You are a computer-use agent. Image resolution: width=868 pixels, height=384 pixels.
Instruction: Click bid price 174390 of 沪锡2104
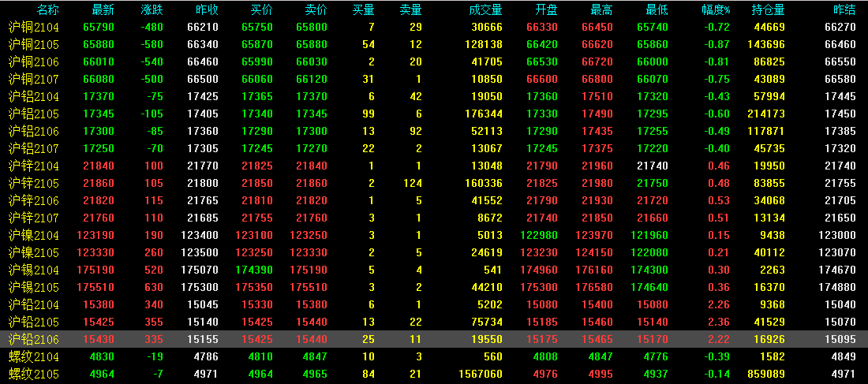(255, 270)
